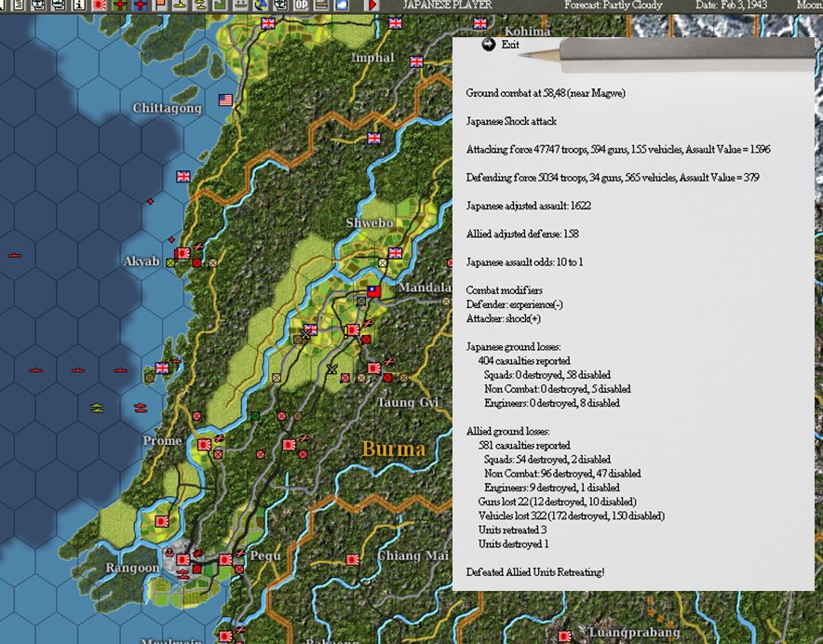Click the dark green unit marker
This screenshot has height=644, width=823.
(255, 416)
